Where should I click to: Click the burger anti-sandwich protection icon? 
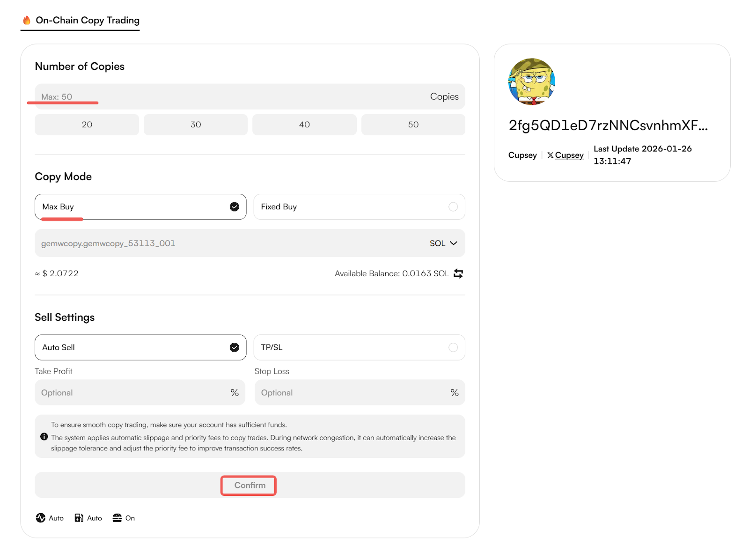click(117, 518)
